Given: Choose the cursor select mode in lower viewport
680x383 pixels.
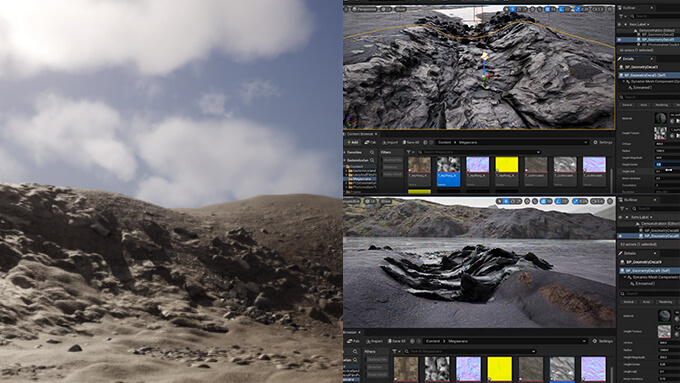Looking at the screenshot, I should (500, 201).
